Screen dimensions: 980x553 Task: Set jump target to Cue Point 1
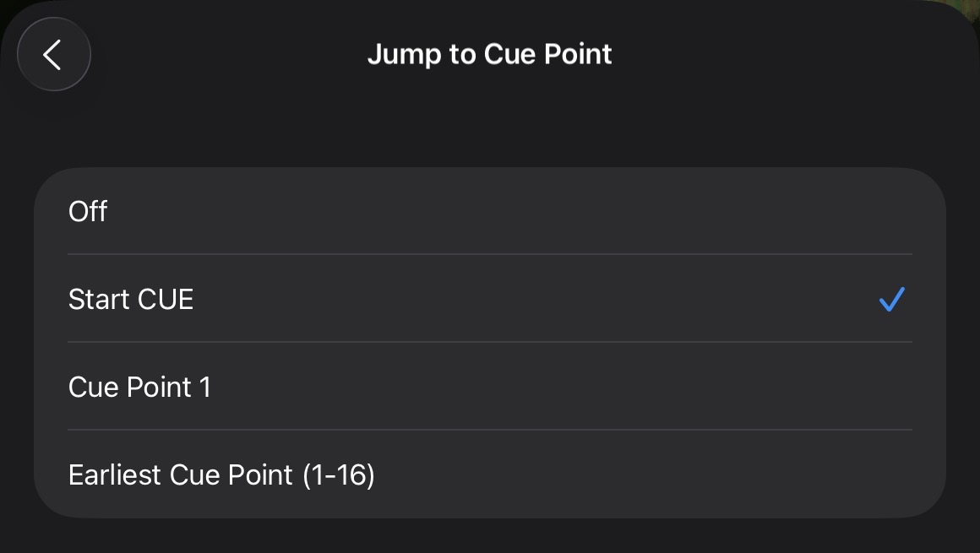490,387
